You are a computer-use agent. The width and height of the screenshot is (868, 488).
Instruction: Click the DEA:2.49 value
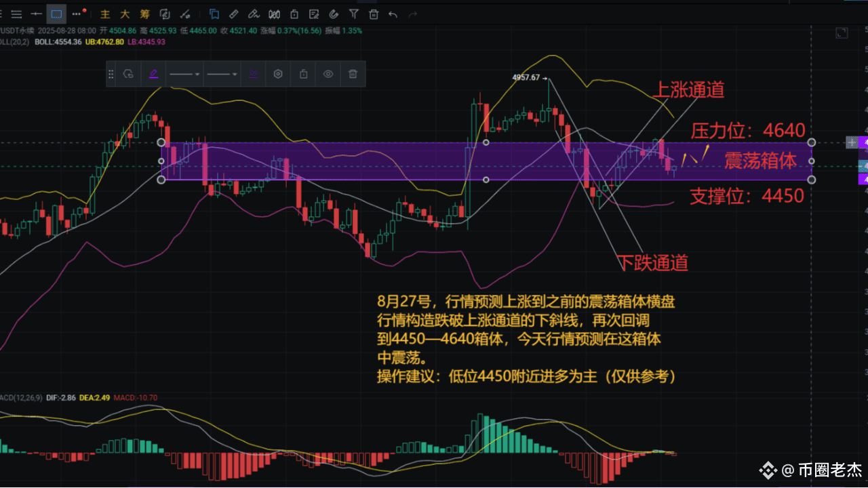tap(96, 397)
